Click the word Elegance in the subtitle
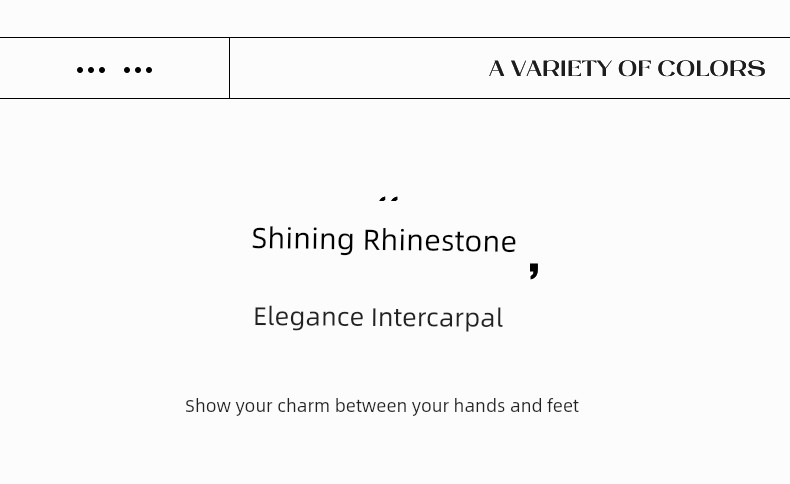790x484 pixels. [308, 318]
